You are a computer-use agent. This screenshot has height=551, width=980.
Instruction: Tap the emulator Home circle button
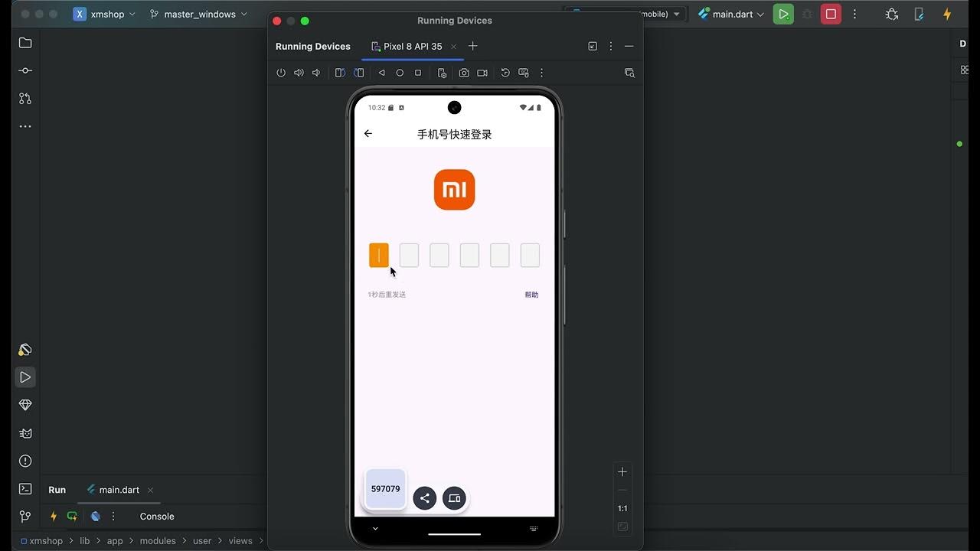(x=400, y=73)
